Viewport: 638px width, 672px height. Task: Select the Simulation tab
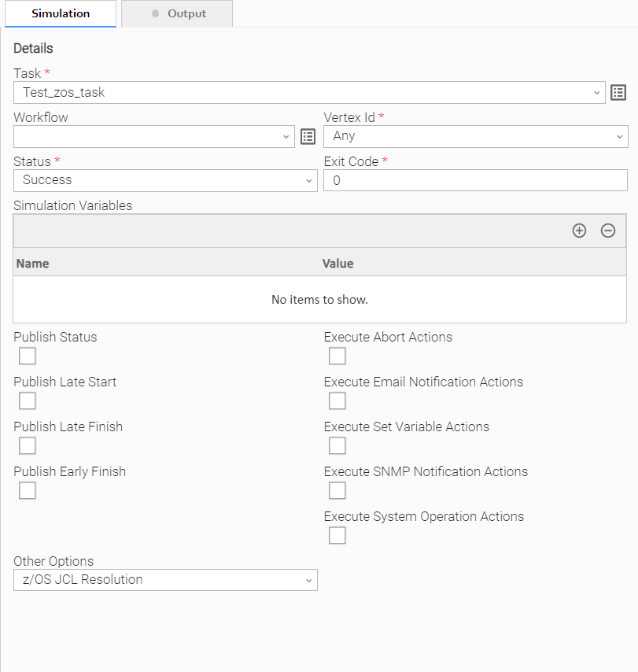click(61, 13)
